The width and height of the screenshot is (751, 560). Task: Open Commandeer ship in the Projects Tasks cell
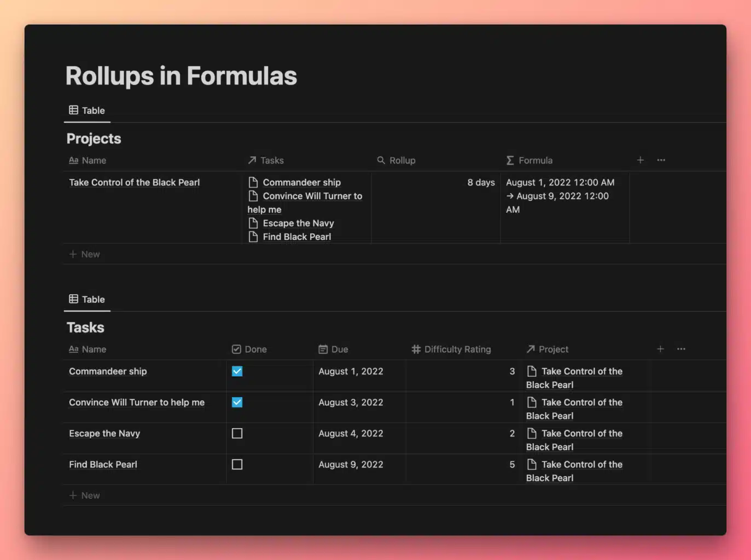(x=301, y=182)
